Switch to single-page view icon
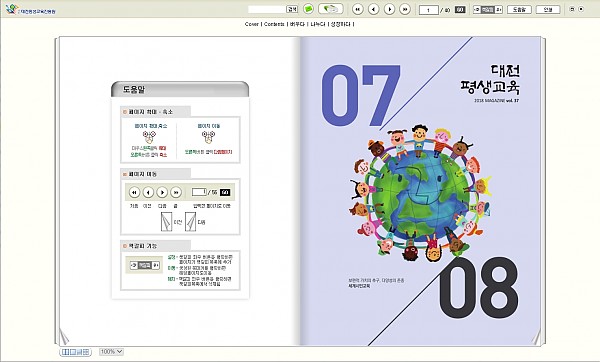Image resolution: width=600 pixels, height=362 pixels. click(x=72, y=352)
